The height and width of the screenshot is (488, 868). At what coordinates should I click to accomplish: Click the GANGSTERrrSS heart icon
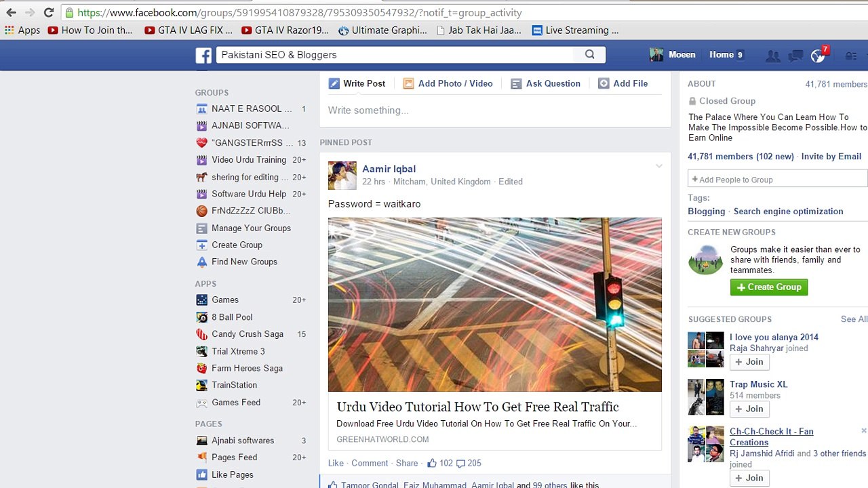201,143
